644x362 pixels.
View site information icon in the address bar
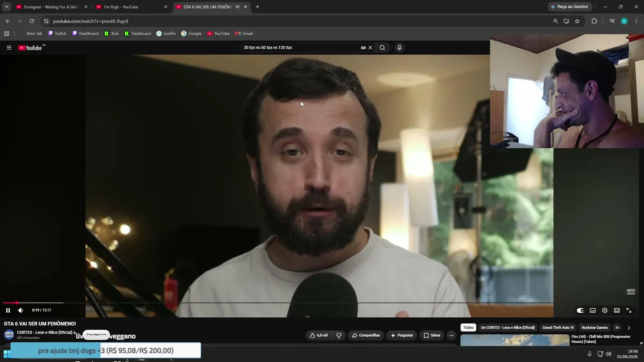tap(46, 21)
